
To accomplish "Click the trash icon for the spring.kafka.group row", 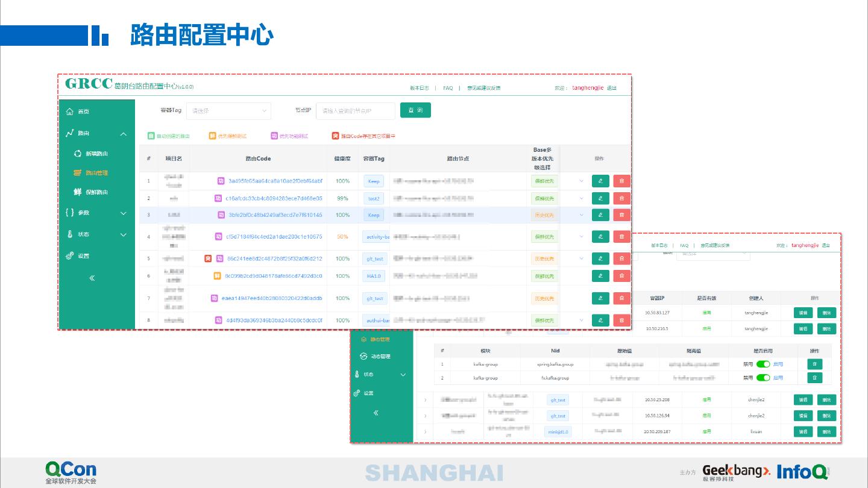I will (x=814, y=364).
